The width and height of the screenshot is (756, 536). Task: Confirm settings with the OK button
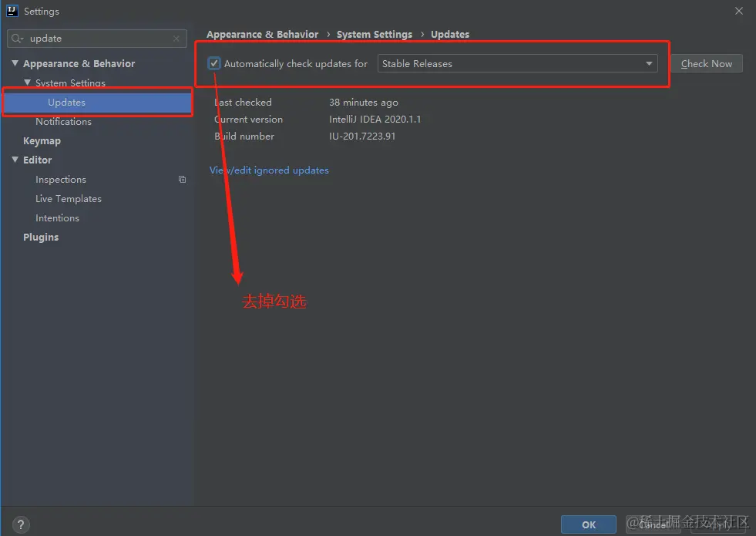[x=588, y=524]
